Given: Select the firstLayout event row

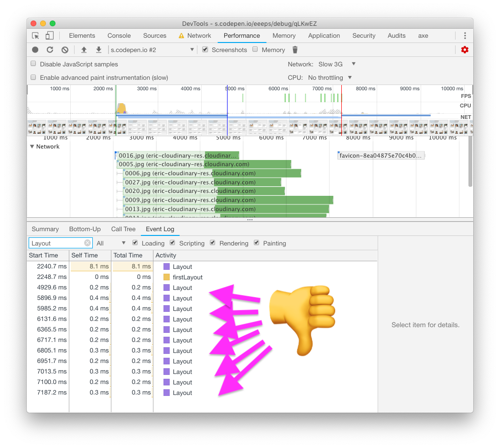Looking at the screenshot, I should coord(187,277).
